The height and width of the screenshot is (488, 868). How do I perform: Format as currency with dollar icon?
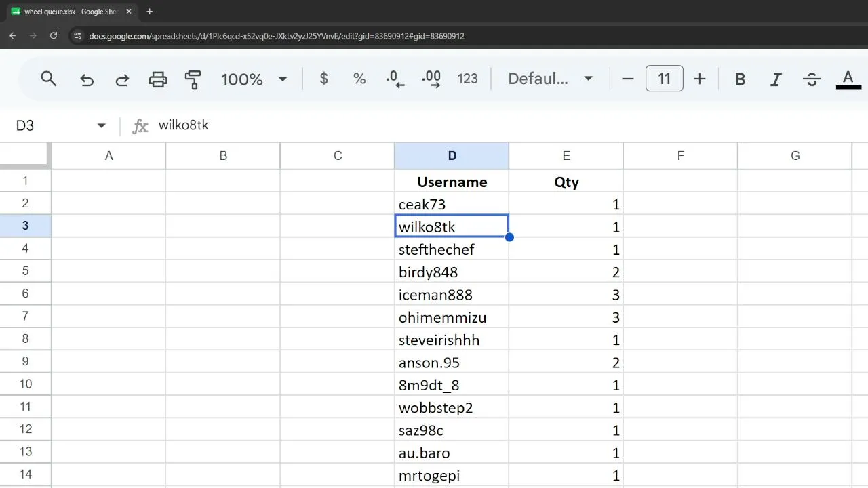[x=324, y=79]
